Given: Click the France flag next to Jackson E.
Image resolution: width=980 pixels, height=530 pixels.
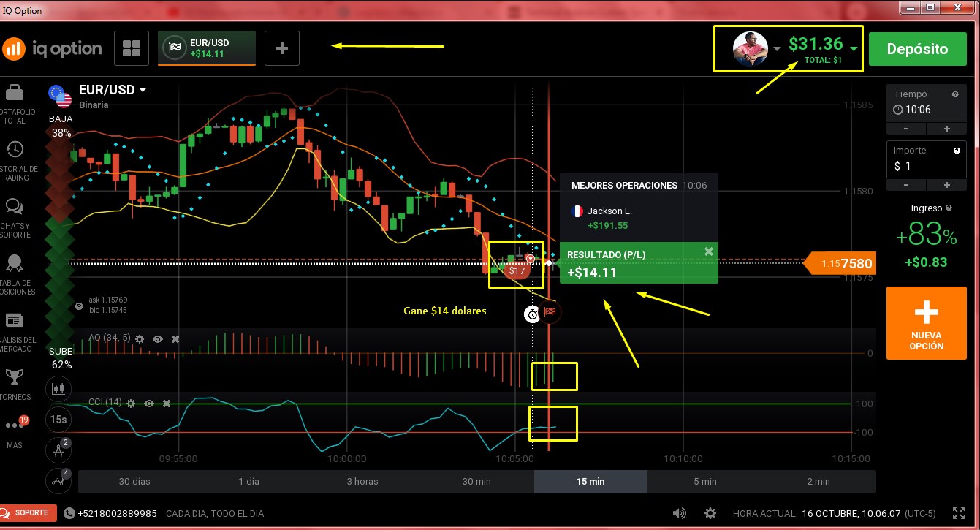Looking at the screenshot, I should pos(577,211).
